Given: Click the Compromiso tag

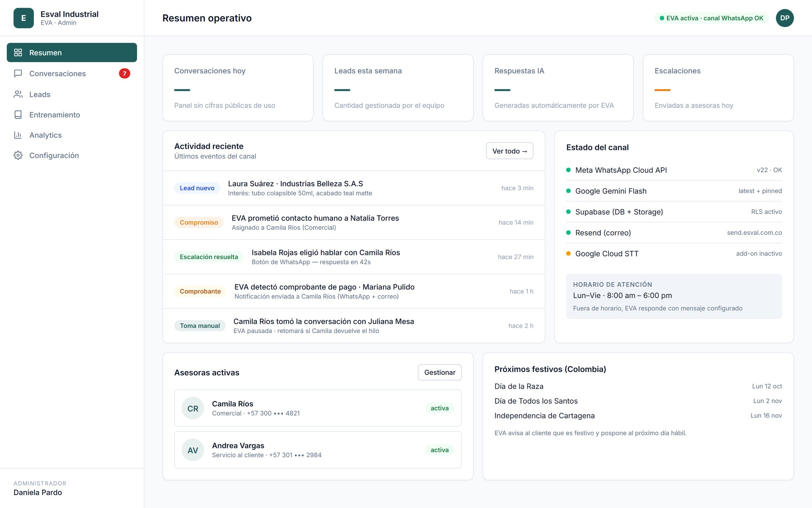Looking at the screenshot, I should coord(199,223).
